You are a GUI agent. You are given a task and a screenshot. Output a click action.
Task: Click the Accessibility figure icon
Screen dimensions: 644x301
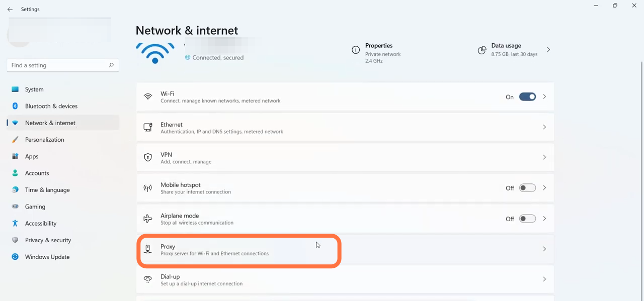15,223
